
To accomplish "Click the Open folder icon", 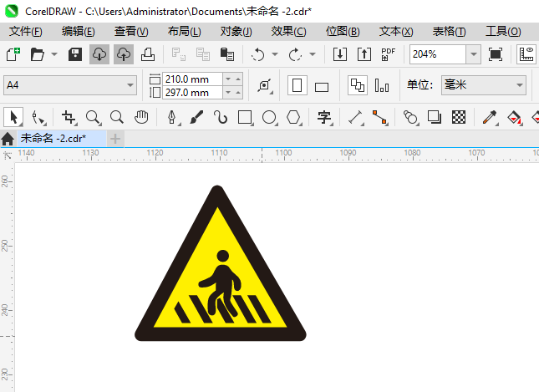I will (x=37, y=54).
